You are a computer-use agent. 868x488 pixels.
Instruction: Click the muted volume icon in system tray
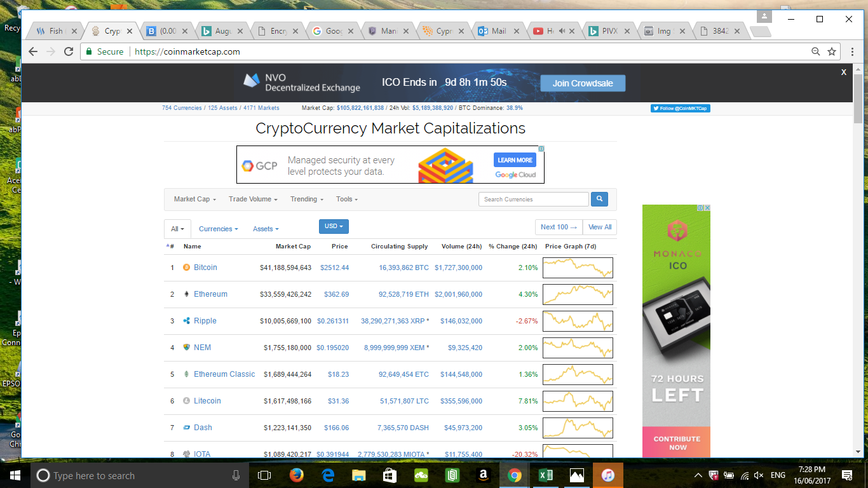tap(758, 475)
